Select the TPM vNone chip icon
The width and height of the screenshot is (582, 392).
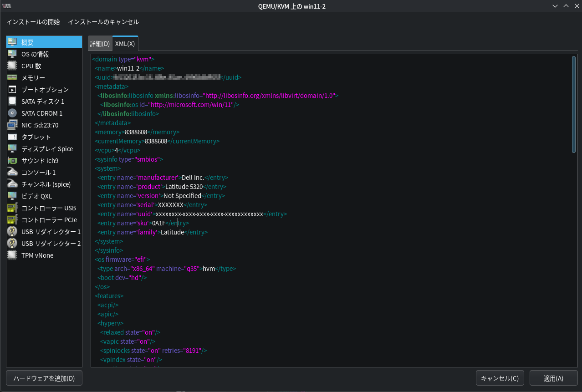[x=12, y=255]
